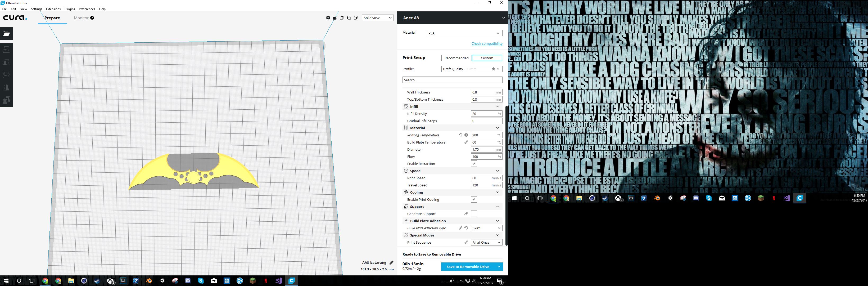The image size is (868, 286).
Task: Toggle the Enable Retraction checkbox
Action: [474, 164]
